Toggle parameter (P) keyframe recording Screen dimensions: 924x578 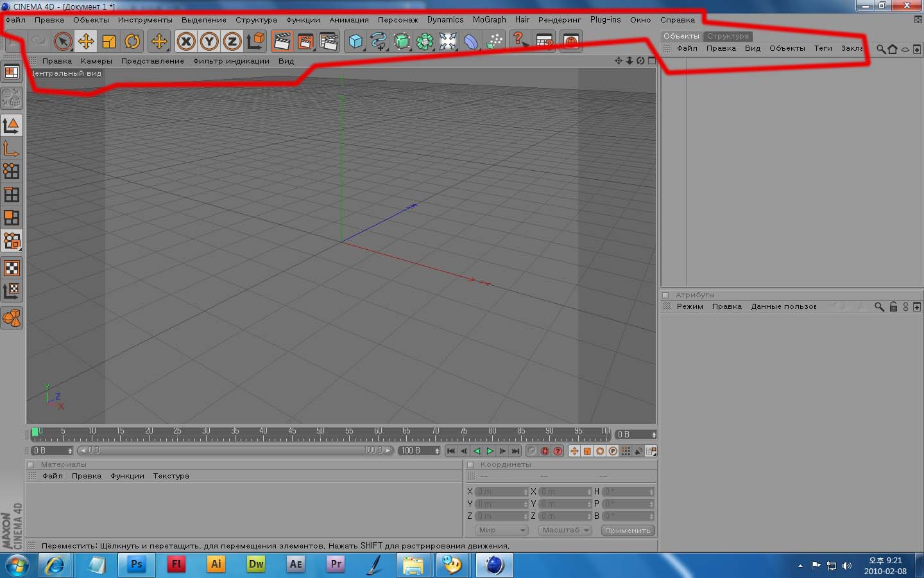[613, 451]
